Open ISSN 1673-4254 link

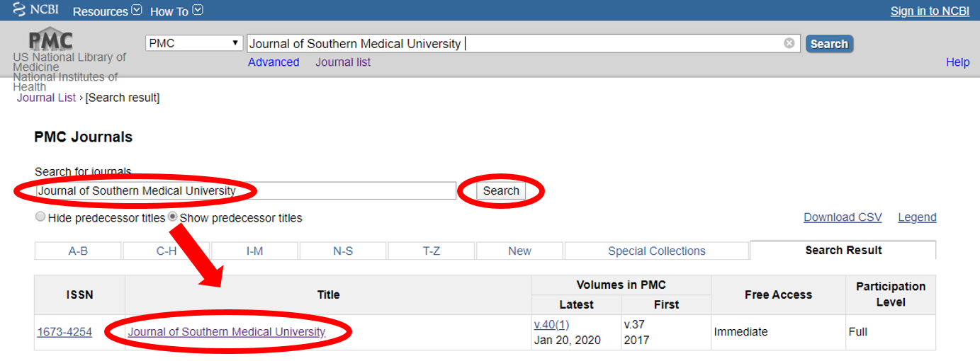(64, 331)
